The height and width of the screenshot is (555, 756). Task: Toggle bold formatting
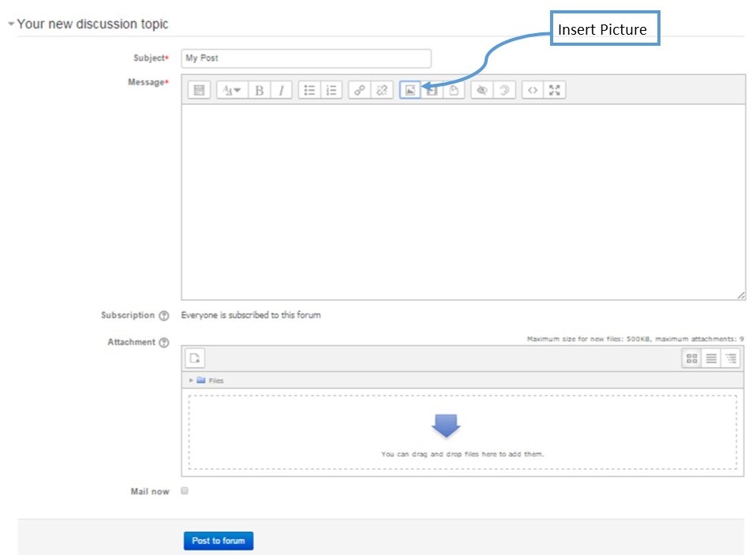(259, 90)
